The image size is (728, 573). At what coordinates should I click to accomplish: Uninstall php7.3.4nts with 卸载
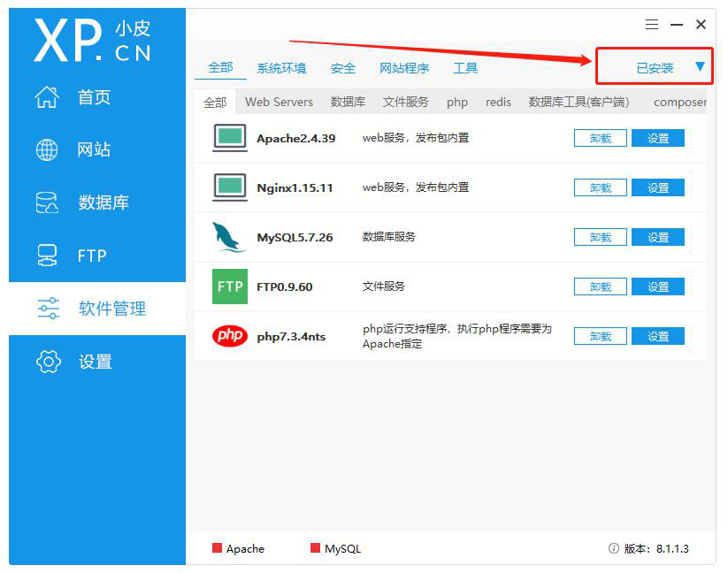pyautogui.click(x=601, y=336)
